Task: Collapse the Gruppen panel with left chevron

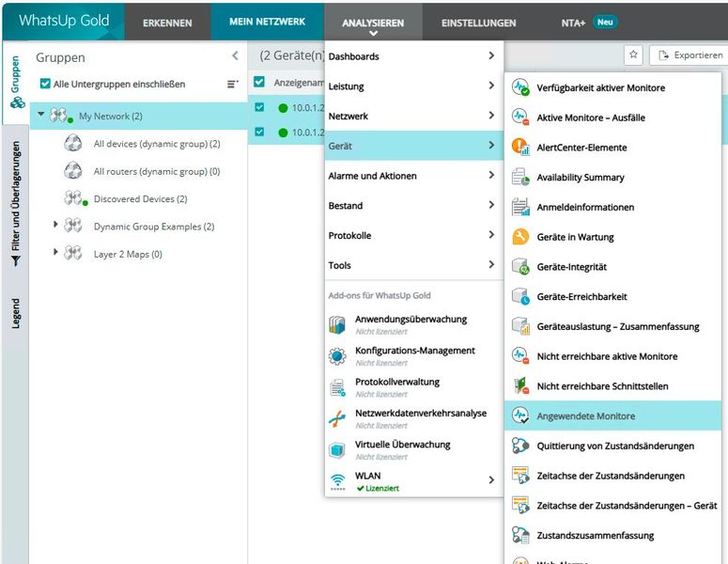Action: (235, 55)
